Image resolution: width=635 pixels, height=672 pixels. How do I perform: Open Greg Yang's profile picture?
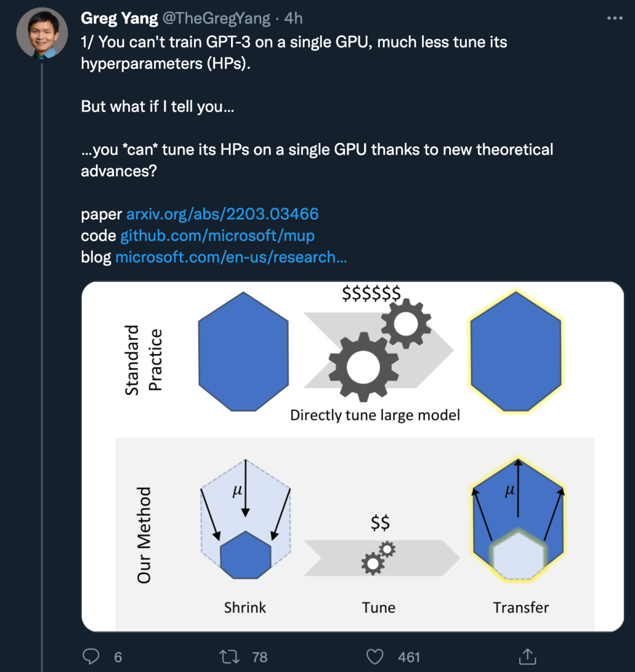(x=41, y=33)
